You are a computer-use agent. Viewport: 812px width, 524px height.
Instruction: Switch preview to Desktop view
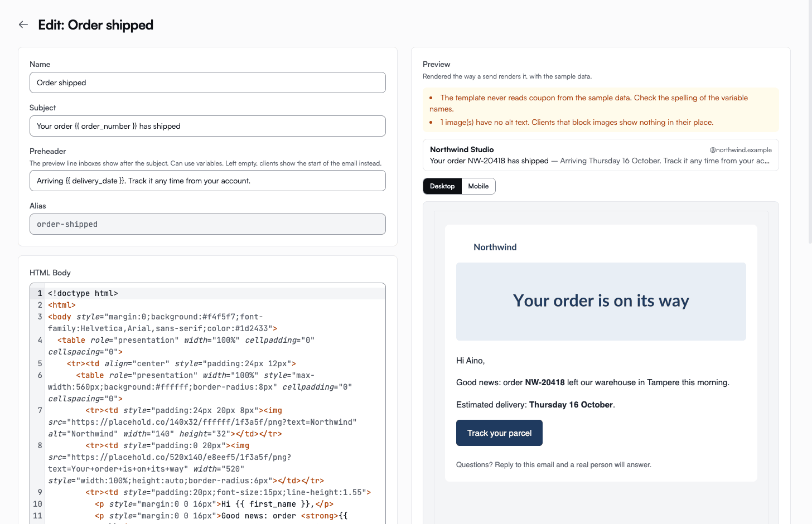[x=442, y=186]
